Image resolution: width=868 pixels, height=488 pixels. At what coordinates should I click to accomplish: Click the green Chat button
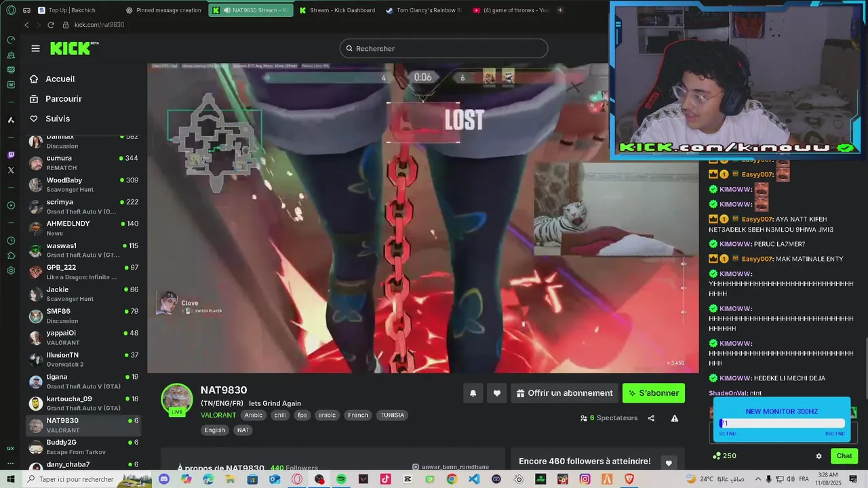[844, 456]
